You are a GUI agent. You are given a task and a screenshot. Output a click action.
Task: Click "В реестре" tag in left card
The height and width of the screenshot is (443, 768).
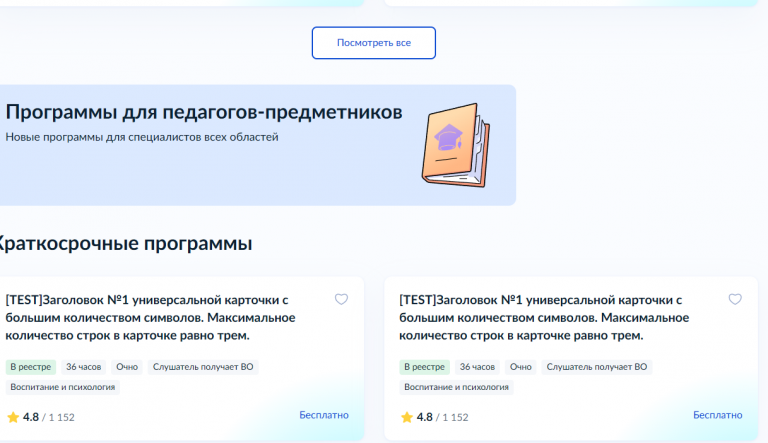pyautogui.click(x=31, y=367)
